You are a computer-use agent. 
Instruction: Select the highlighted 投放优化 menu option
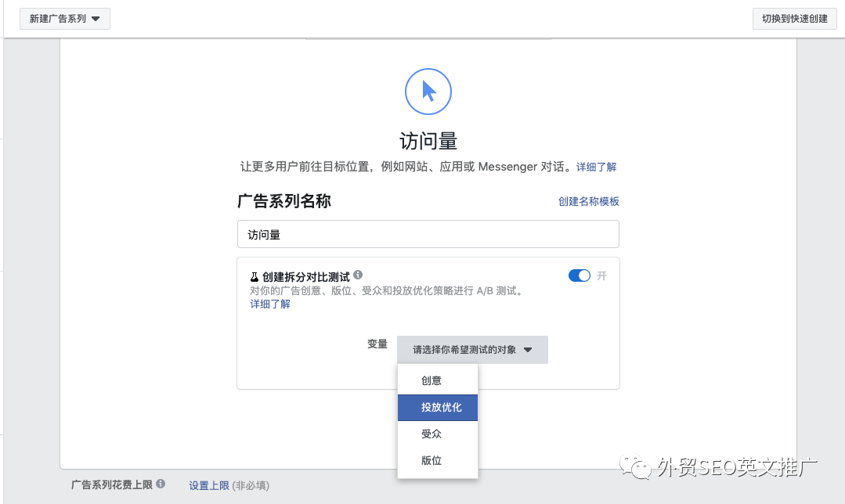click(437, 407)
